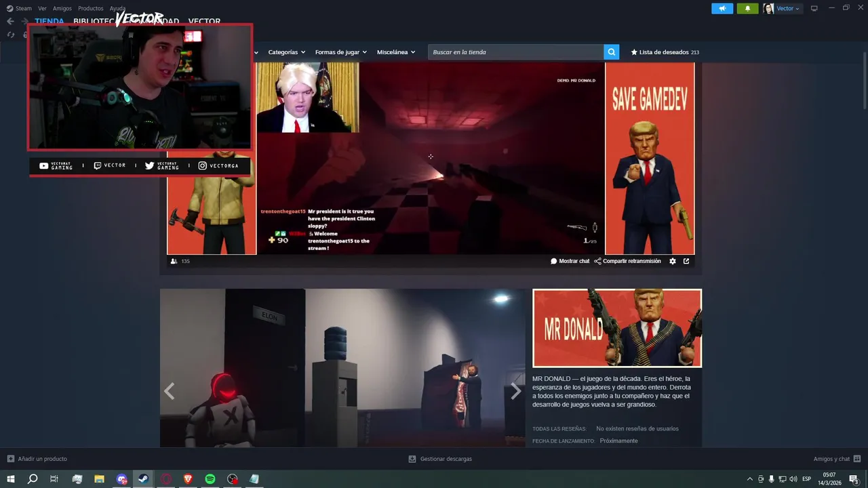Viewport: 868px width, 488px height.
Task: Open the system volume control icon
Action: (793, 479)
